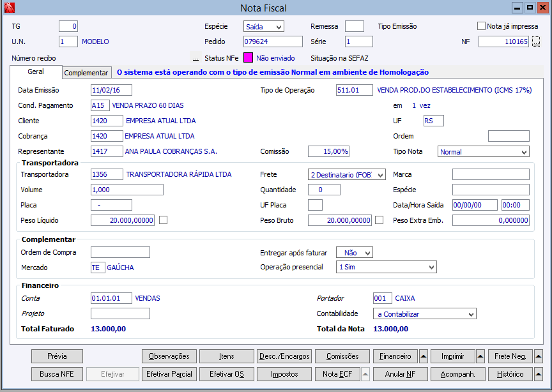The image size is (552, 392).
Task: Click the magenta Status NFe color indicator
Action: [x=248, y=58]
